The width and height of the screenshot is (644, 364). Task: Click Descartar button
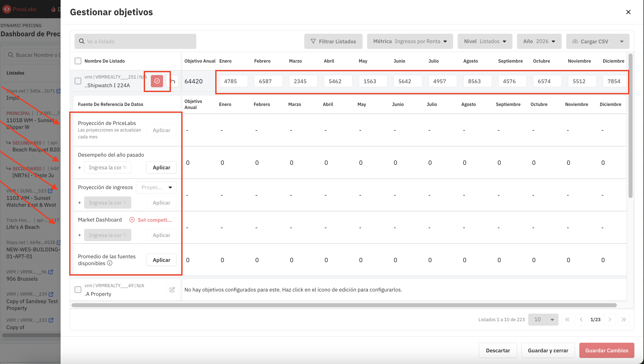click(x=498, y=350)
